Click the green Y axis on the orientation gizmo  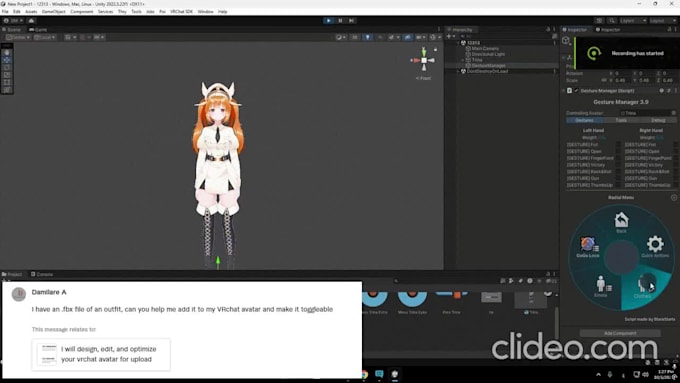[x=424, y=52]
